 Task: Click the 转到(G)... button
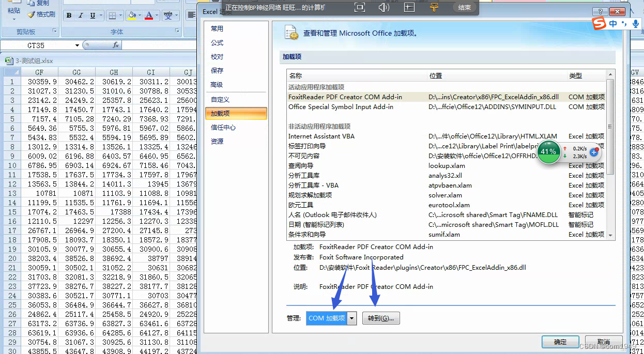click(381, 318)
